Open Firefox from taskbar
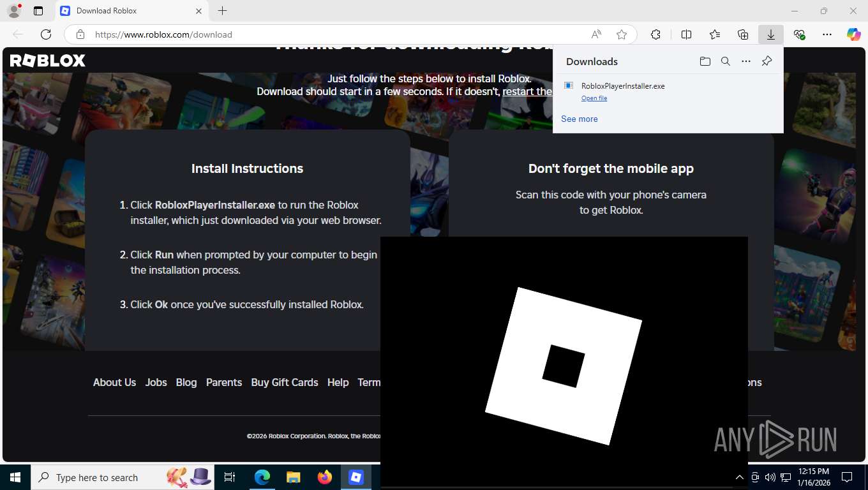 coord(324,477)
